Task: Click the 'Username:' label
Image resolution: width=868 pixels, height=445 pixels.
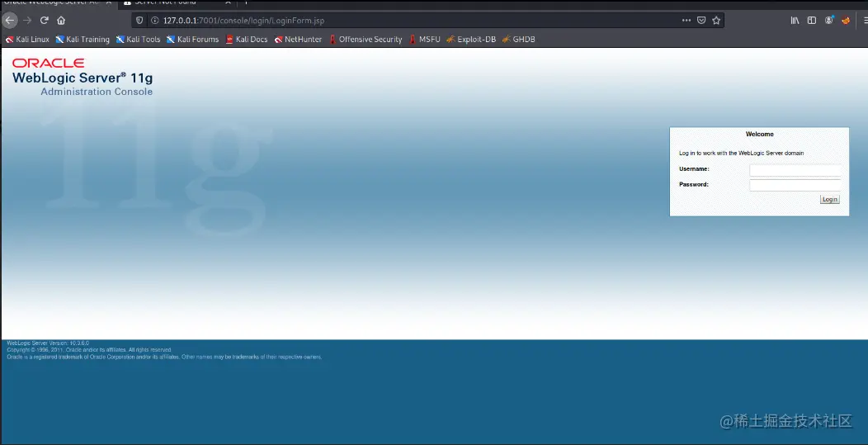Action: tap(694, 169)
